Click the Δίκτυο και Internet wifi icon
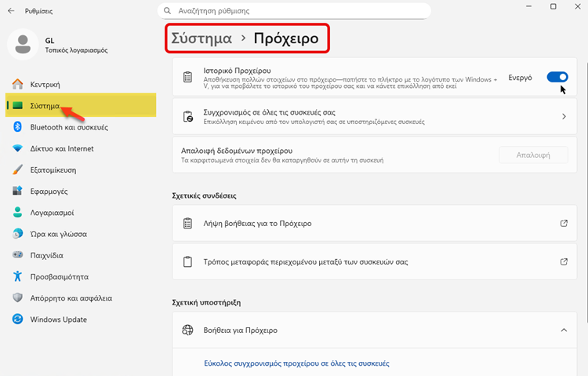 (17, 148)
